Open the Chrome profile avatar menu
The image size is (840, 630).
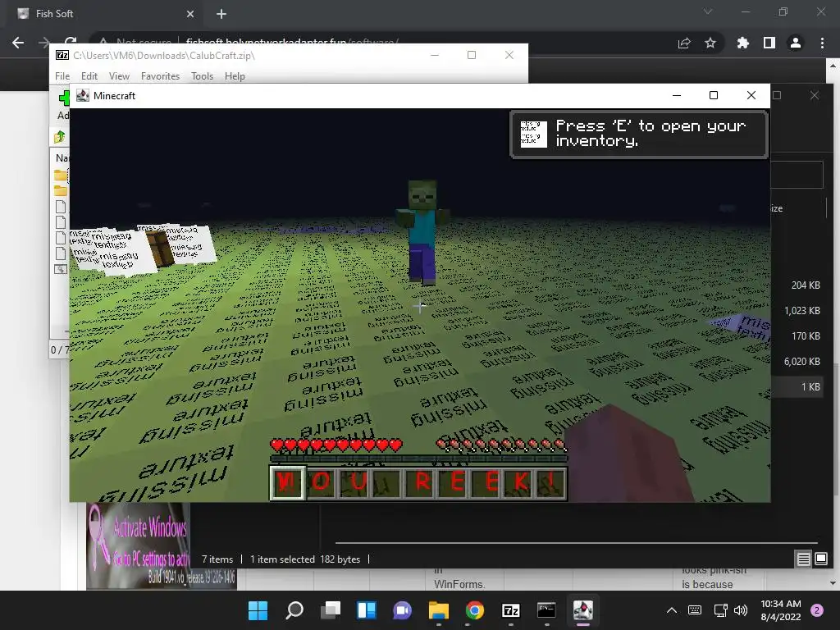point(796,43)
